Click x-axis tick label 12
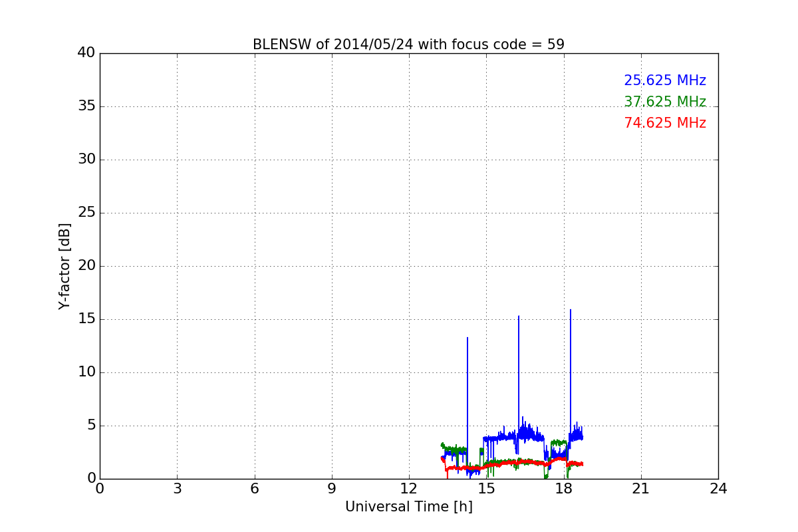 point(409,489)
